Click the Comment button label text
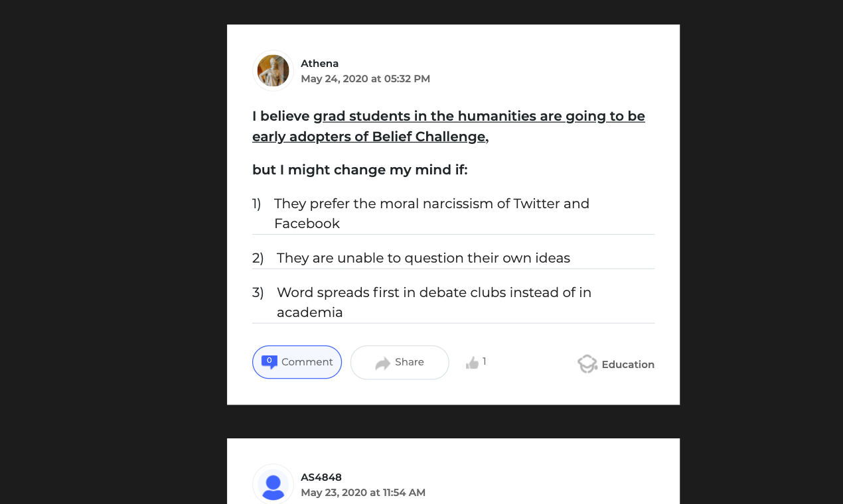 [x=307, y=362]
